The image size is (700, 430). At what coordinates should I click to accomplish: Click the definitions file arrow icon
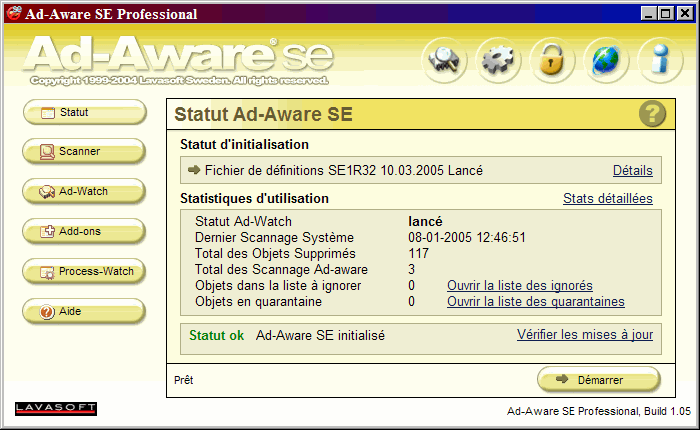[x=194, y=170]
